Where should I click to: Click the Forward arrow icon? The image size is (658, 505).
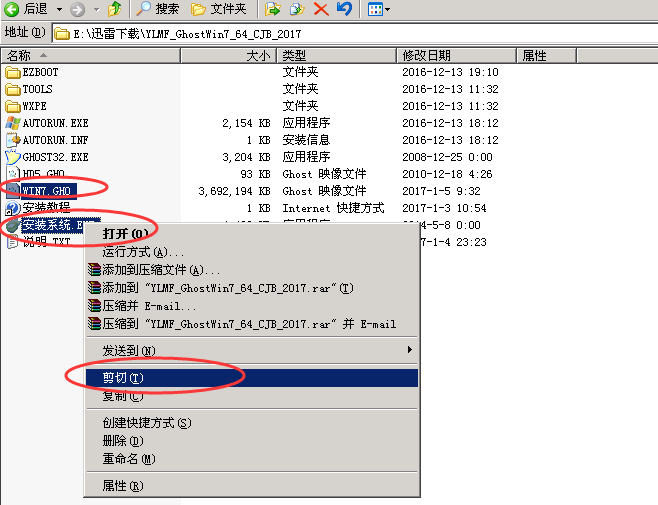click(77, 9)
